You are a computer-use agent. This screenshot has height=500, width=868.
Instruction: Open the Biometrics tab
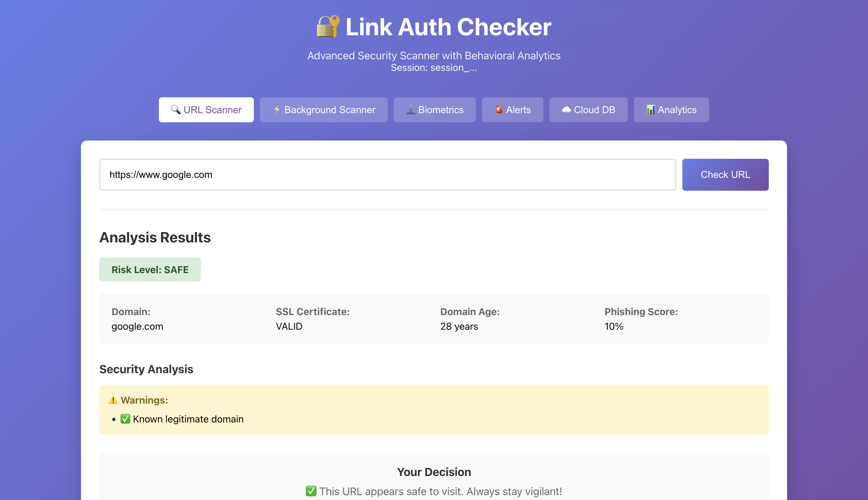point(435,109)
